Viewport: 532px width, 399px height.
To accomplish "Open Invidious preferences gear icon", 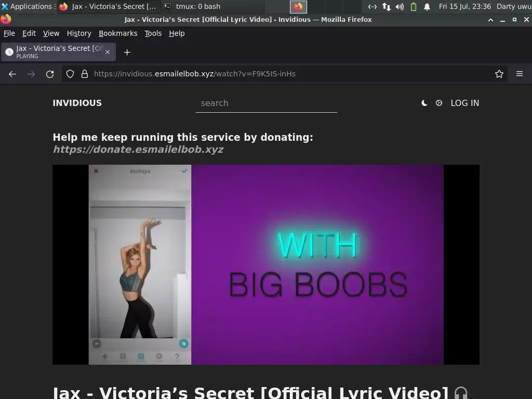I will [x=438, y=103].
